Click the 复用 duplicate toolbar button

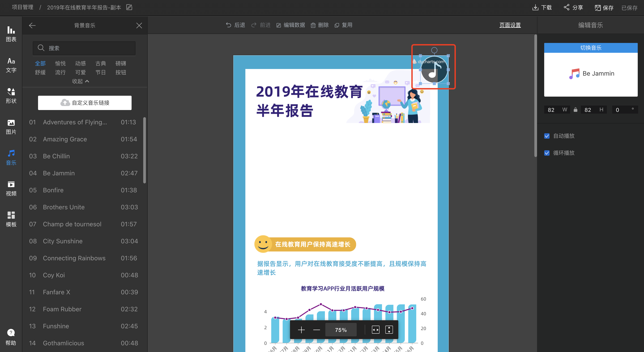coord(343,25)
